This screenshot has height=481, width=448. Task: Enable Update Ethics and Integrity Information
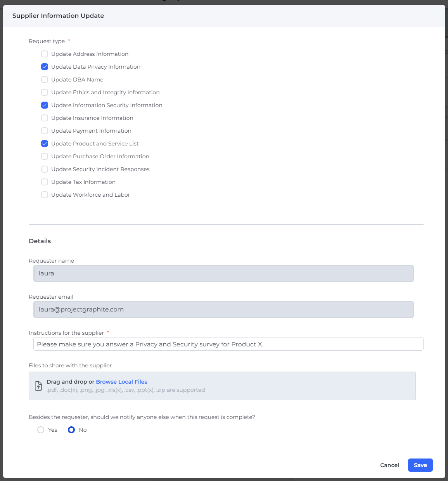[x=45, y=92]
